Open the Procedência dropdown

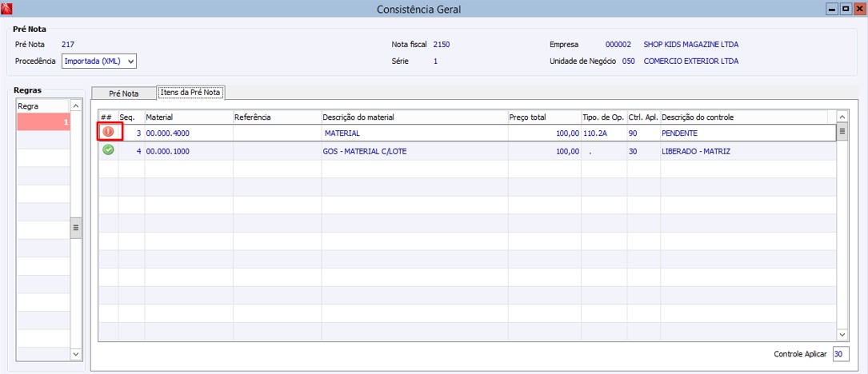pyautogui.click(x=131, y=61)
